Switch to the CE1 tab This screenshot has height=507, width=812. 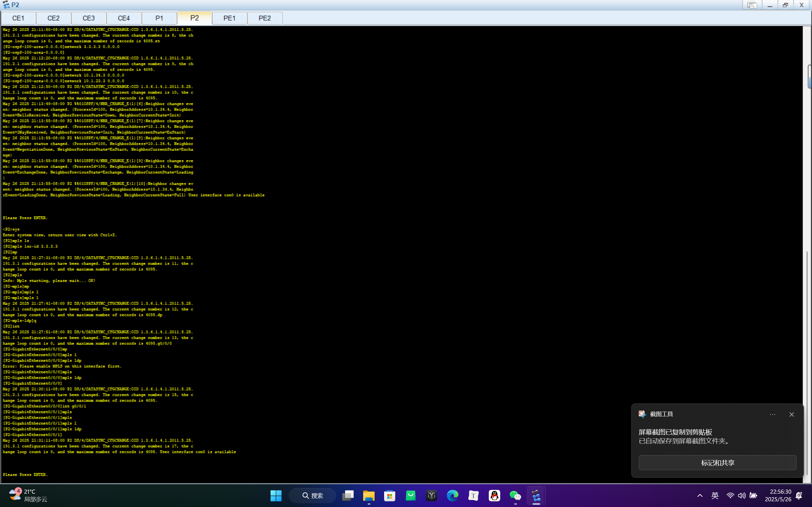coord(18,18)
